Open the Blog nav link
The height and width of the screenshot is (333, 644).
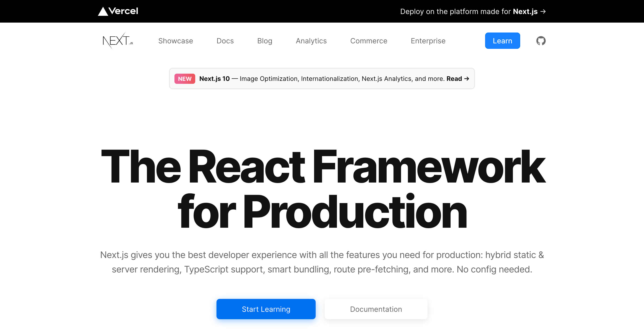pyautogui.click(x=265, y=41)
